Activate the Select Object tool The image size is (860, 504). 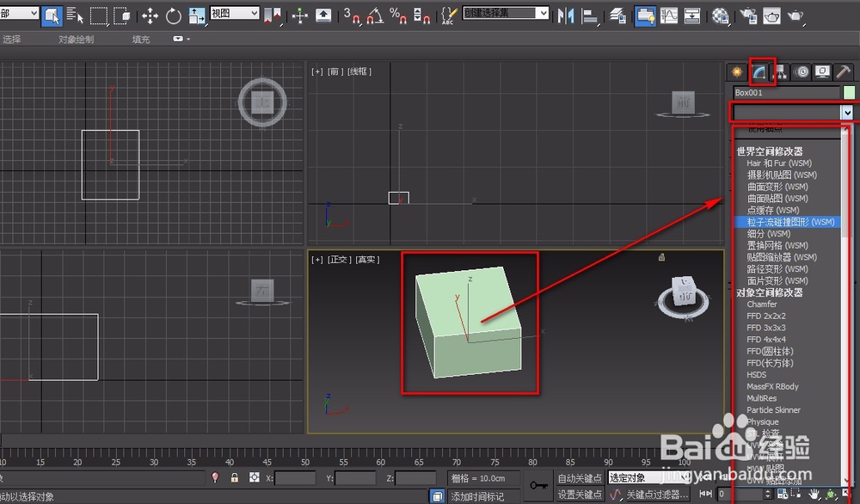pyautogui.click(x=52, y=15)
